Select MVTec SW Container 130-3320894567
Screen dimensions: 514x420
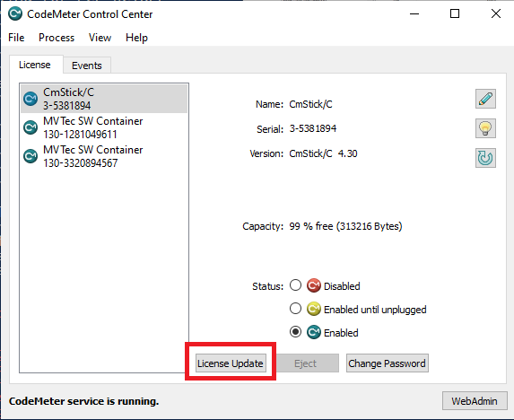104,156
